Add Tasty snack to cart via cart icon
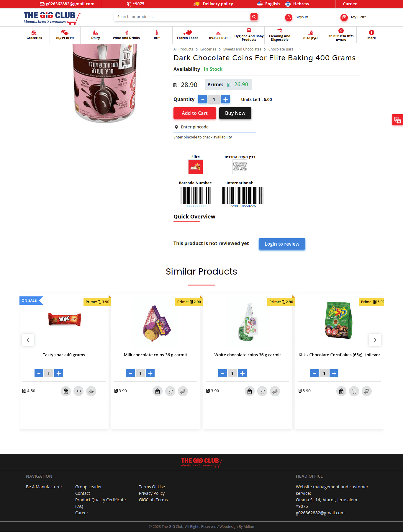 click(x=78, y=391)
